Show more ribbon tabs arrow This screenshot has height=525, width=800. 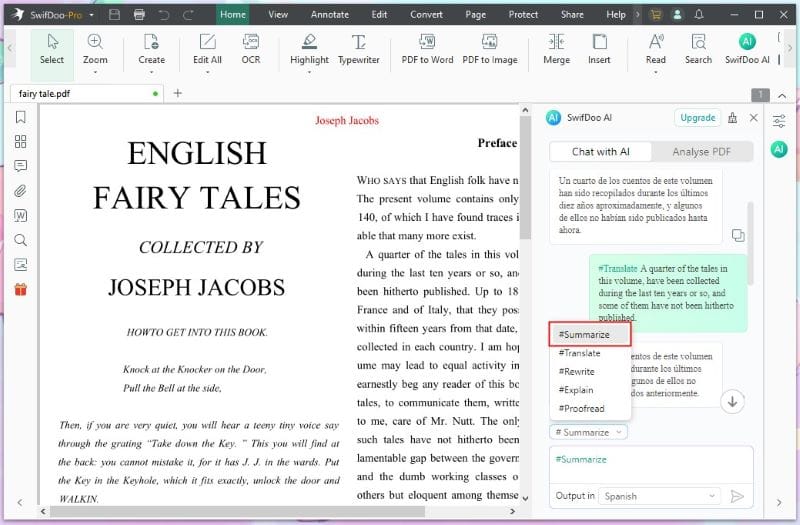(637, 15)
